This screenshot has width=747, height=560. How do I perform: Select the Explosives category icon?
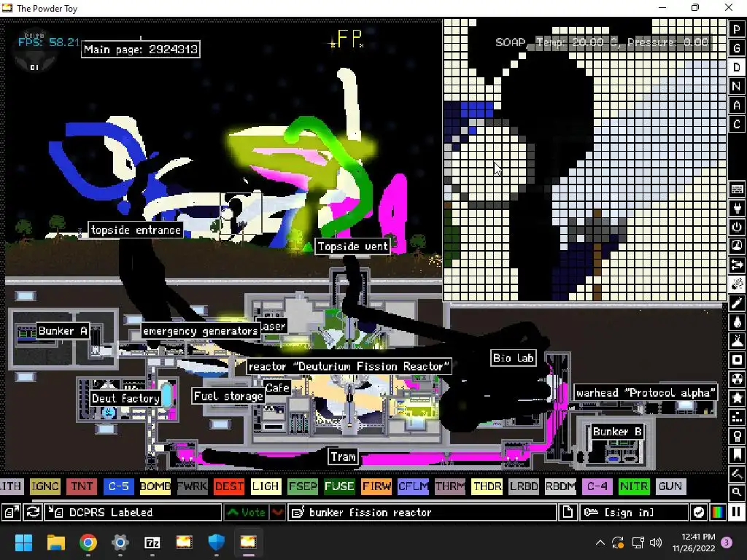tap(737, 284)
